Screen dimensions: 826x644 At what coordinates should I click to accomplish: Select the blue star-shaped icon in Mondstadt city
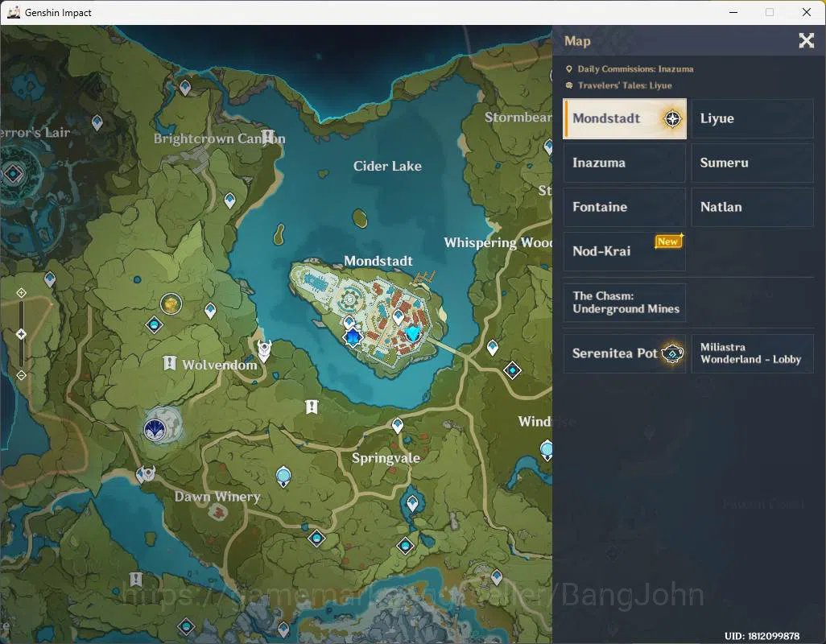click(353, 337)
